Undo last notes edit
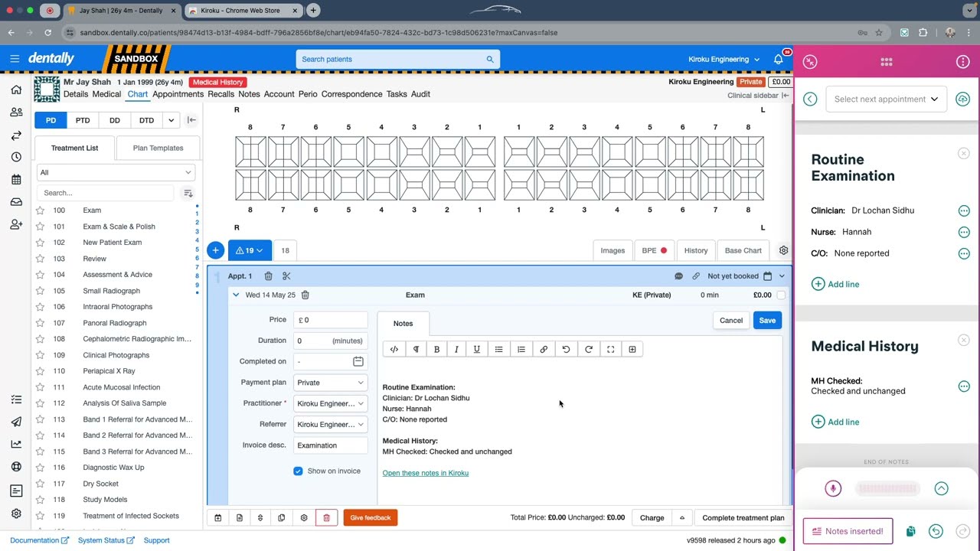 566,349
